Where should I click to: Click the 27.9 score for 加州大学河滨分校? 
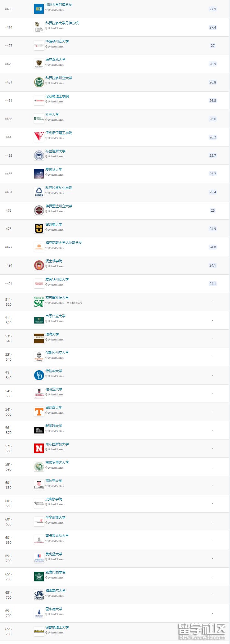click(x=213, y=9)
